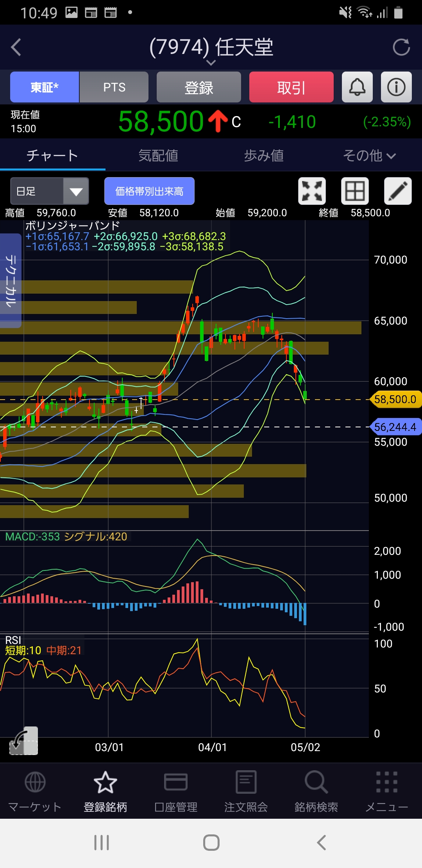Open the テクニカル side panel
The width and height of the screenshot is (422, 868).
[x=11, y=280]
